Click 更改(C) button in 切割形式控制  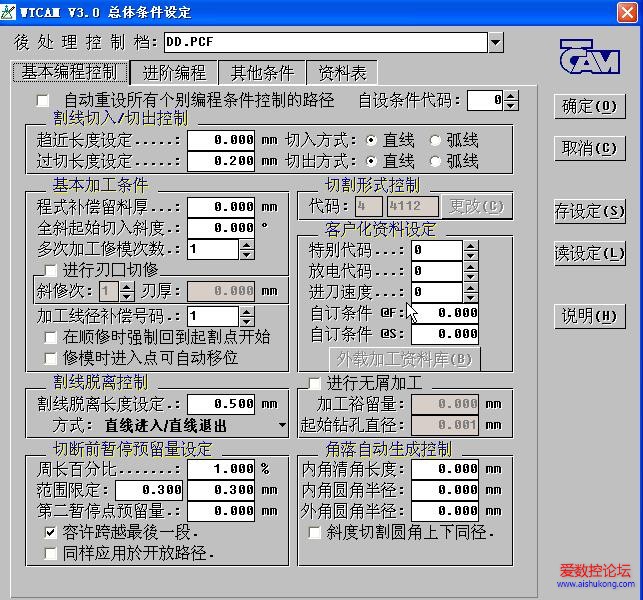point(476,206)
